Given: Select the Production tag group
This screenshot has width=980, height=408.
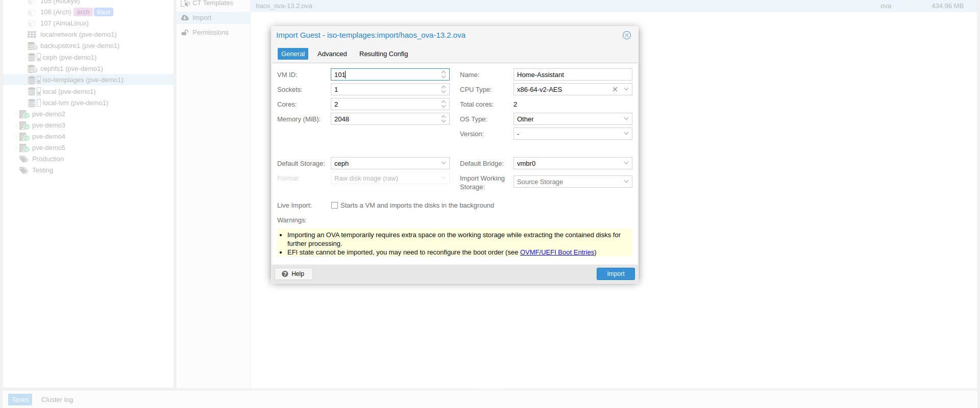Looking at the screenshot, I should tap(48, 159).
